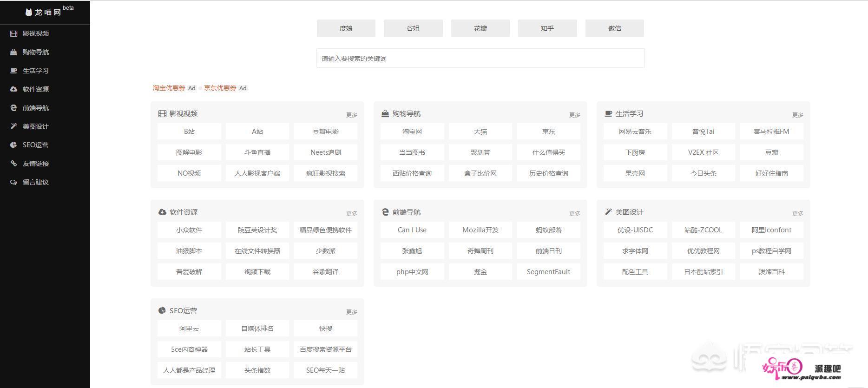Open the 头条指数 site button

coord(257,370)
